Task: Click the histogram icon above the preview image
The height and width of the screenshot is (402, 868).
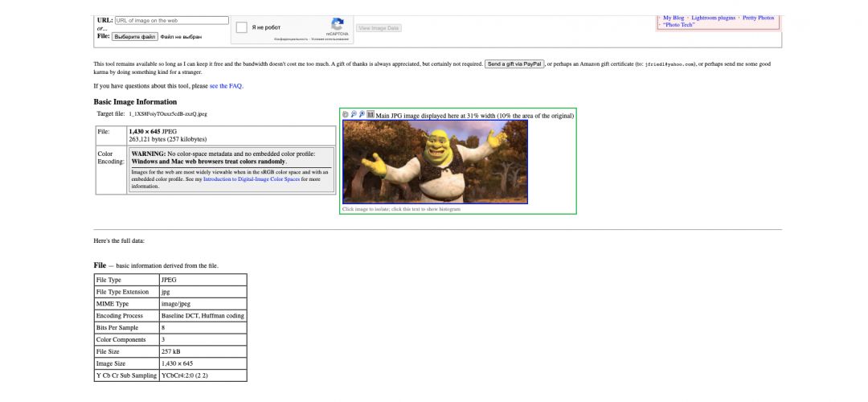Action: coord(371,115)
